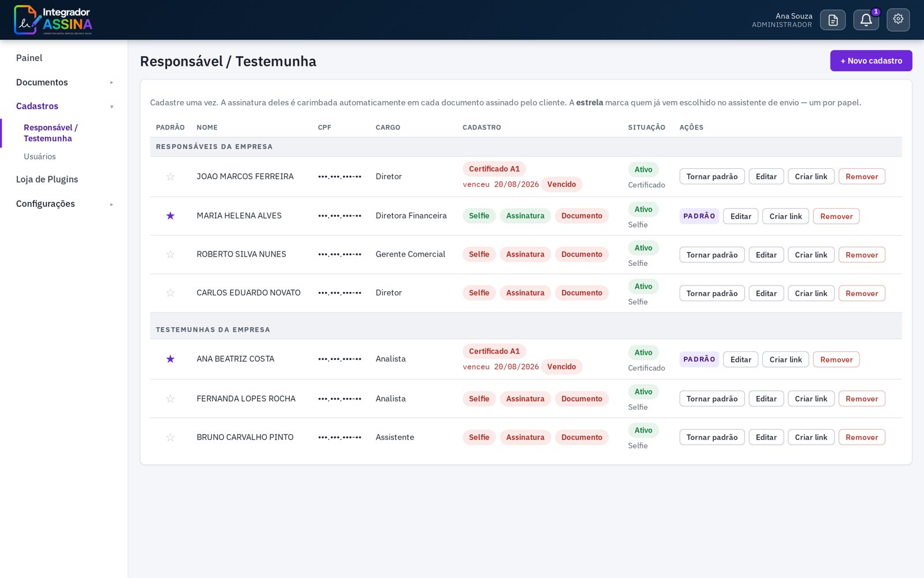
Task: Make Fernanda Lopes Rocha the default
Action: tap(712, 399)
